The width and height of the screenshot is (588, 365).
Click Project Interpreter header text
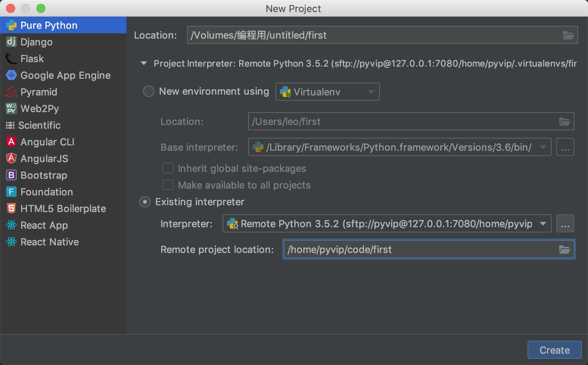365,64
